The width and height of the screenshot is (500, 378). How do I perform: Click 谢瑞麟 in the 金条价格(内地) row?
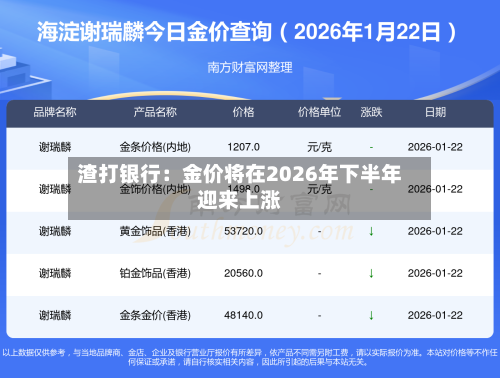coord(55,147)
